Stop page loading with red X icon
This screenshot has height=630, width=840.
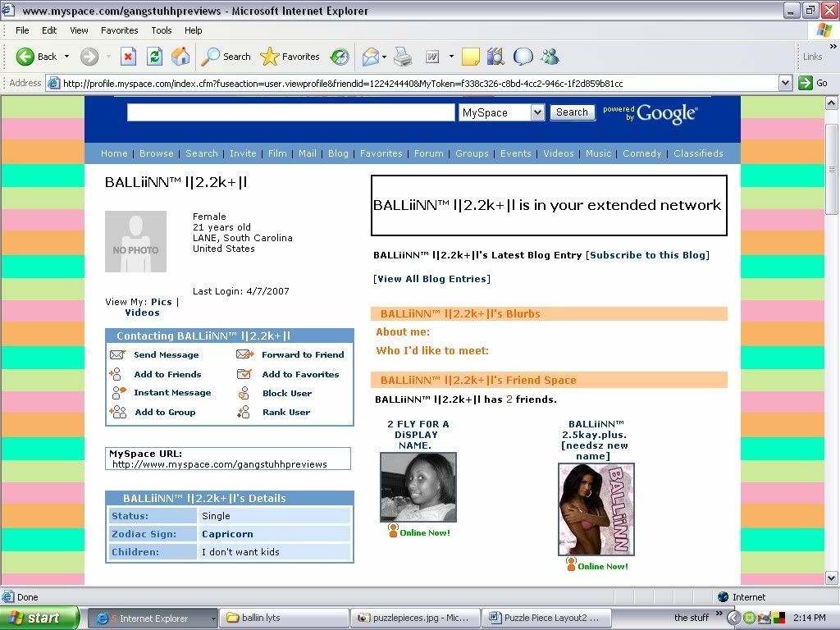pyautogui.click(x=128, y=57)
